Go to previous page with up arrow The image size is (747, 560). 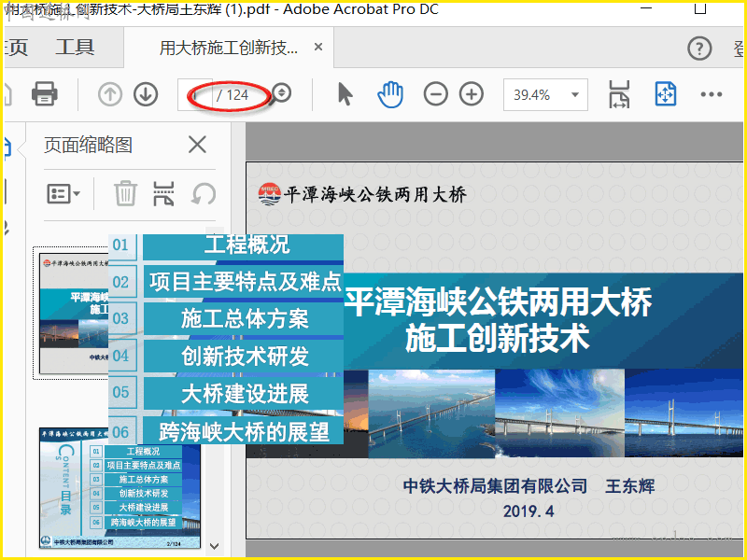click(x=110, y=94)
